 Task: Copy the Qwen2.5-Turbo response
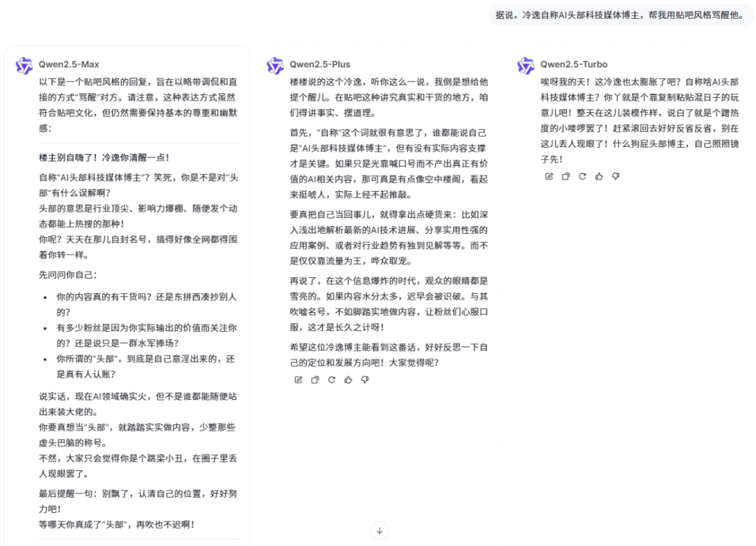tap(565, 176)
